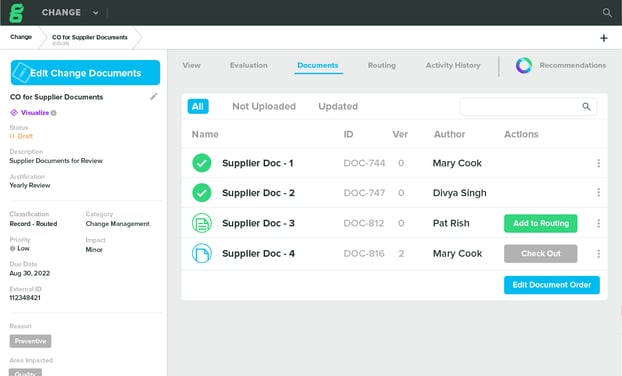This screenshot has height=376, width=622.
Task: Click the ID column header
Action: [348, 134]
